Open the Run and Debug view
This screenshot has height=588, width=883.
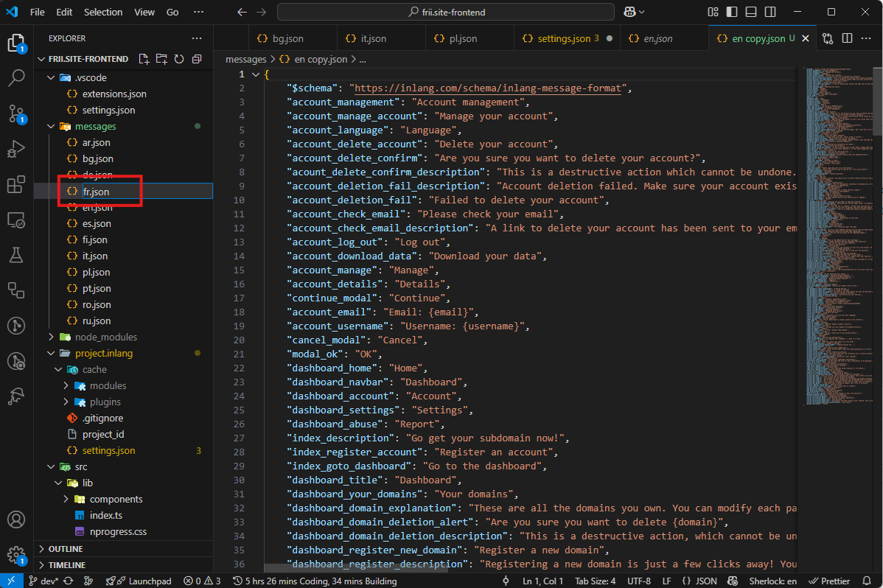16,149
